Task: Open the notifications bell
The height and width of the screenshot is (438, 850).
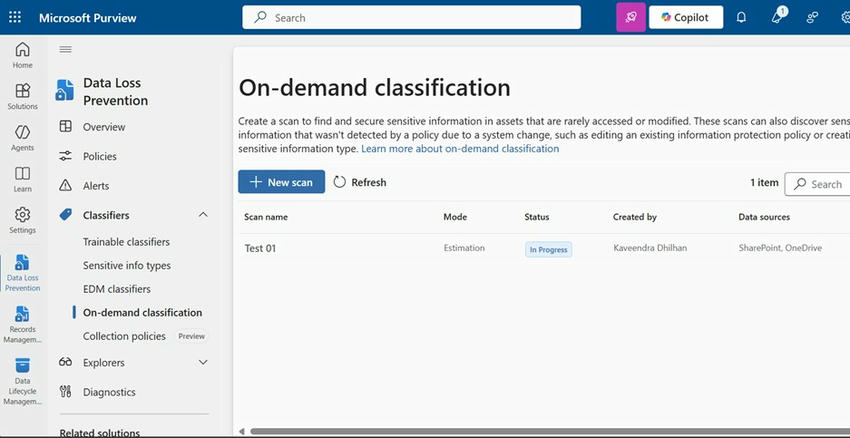Action: 741,17
